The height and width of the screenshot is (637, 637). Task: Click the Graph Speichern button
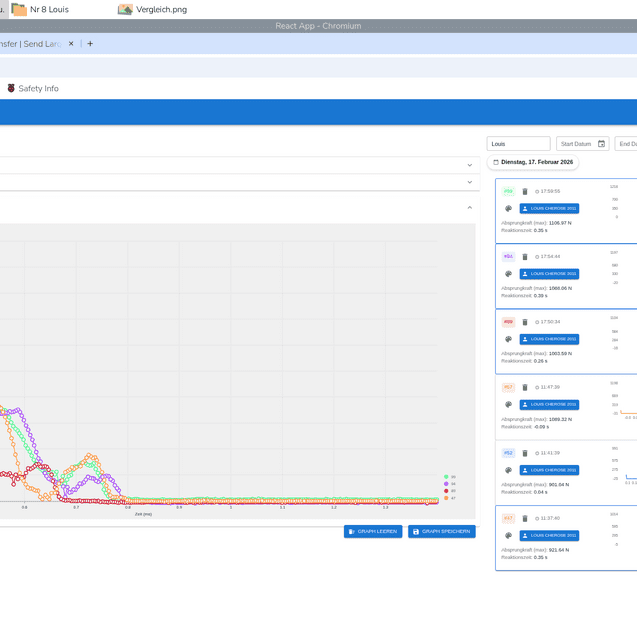441,531
